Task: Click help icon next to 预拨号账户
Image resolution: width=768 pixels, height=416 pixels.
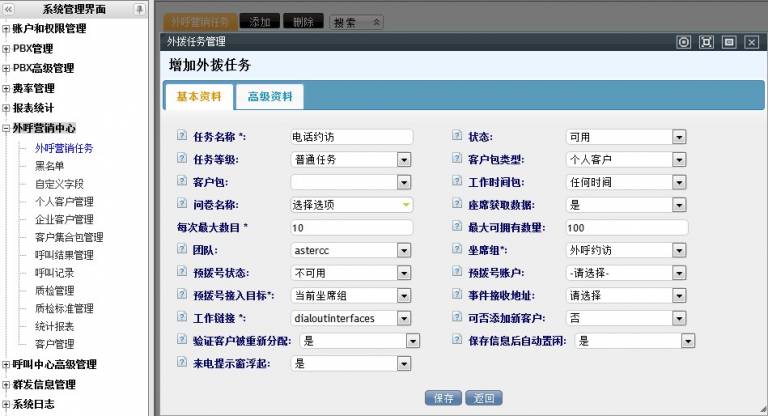Action: click(x=457, y=273)
